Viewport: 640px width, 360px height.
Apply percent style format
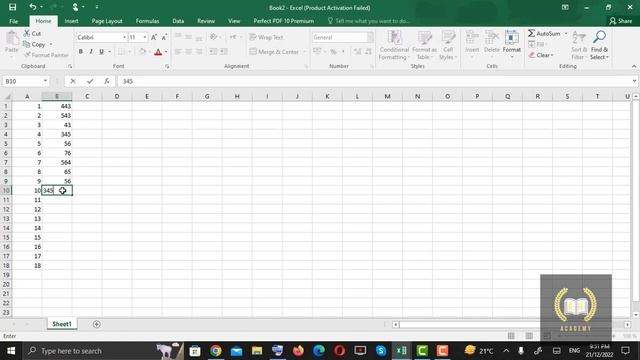(x=333, y=51)
